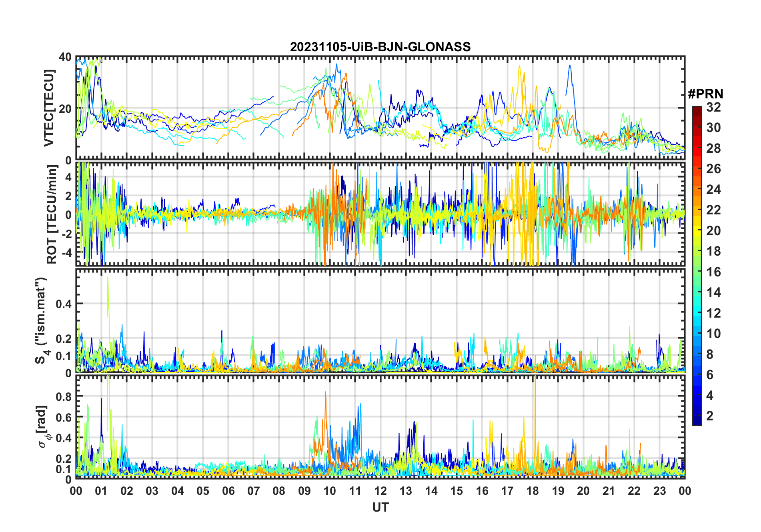Click the "15" tick on the UT axis
761x532 pixels.
pos(457,491)
